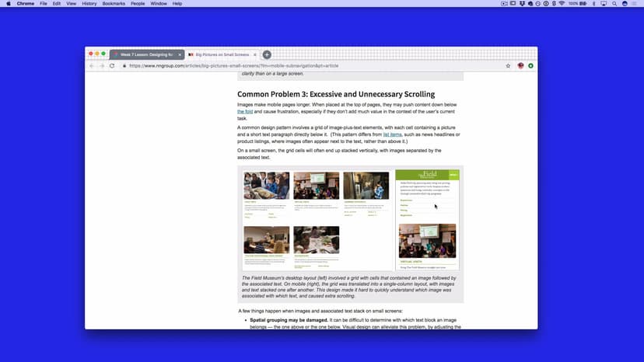
Task: Click the Field Museum mobile layout screenshot
Action: 427,219
